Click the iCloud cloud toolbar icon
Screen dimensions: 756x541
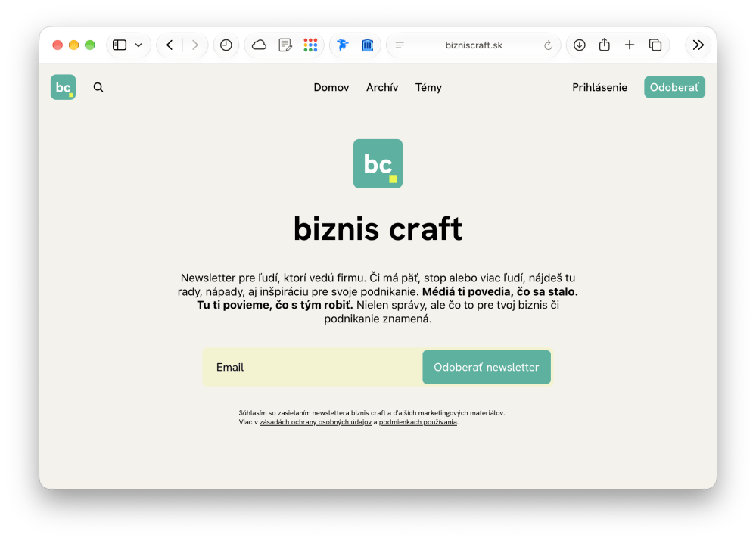260,45
